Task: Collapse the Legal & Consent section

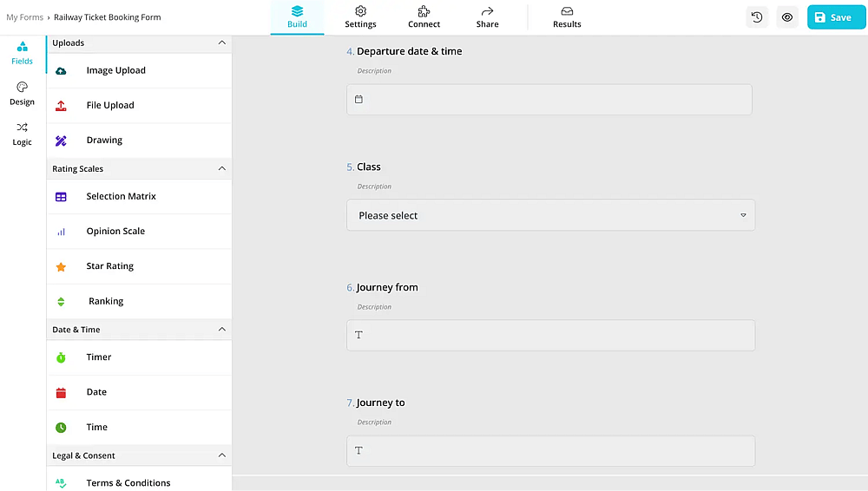Action: coord(222,455)
